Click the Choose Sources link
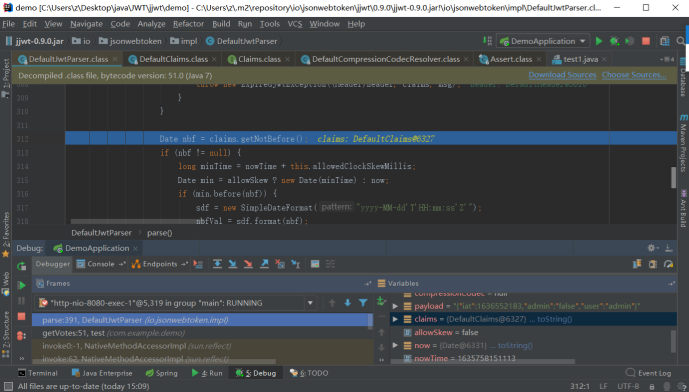The height and width of the screenshot is (392, 689). point(634,75)
